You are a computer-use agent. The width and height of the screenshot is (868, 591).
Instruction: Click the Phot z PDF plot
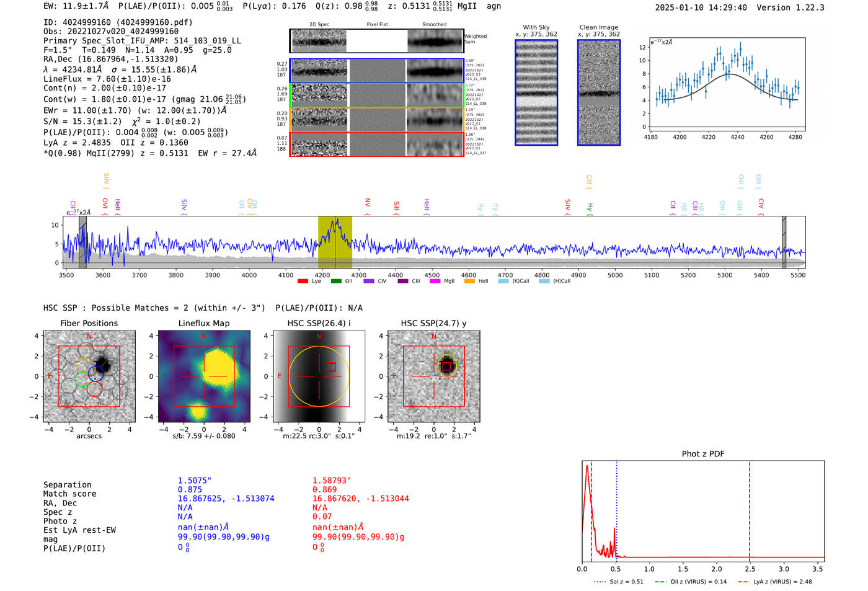click(x=703, y=512)
